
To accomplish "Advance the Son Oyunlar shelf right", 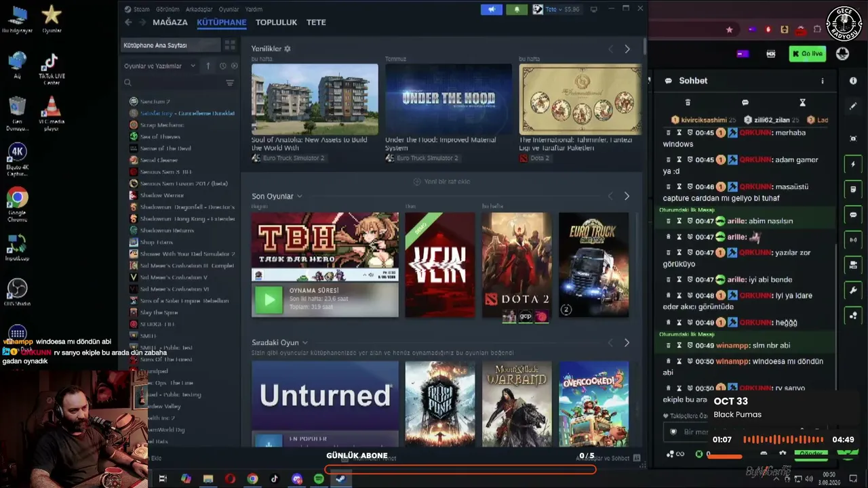I will pos(627,196).
